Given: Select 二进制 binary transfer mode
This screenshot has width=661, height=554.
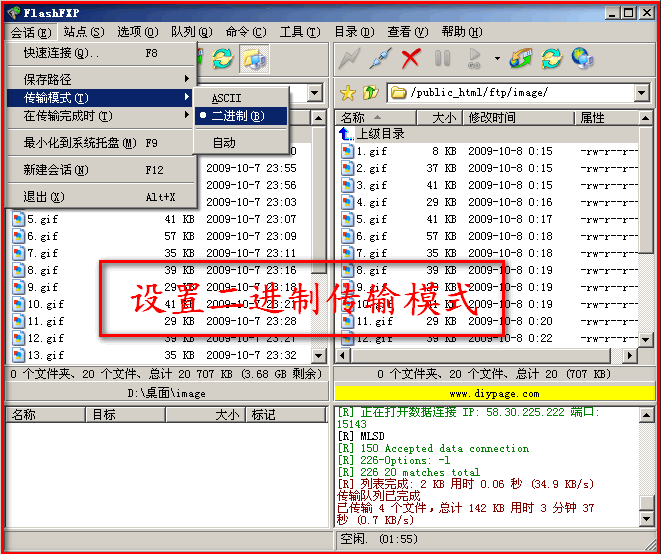Looking at the screenshot, I should 241,116.
